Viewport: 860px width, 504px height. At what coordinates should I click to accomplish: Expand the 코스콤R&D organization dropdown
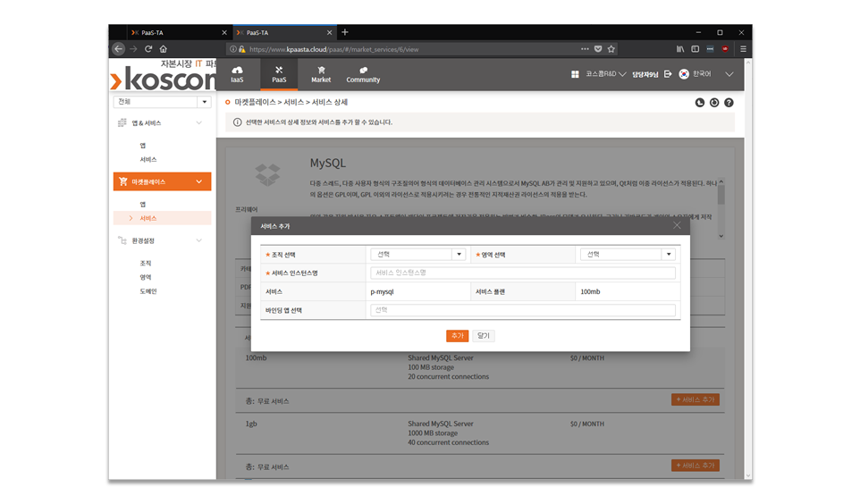(x=605, y=74)
